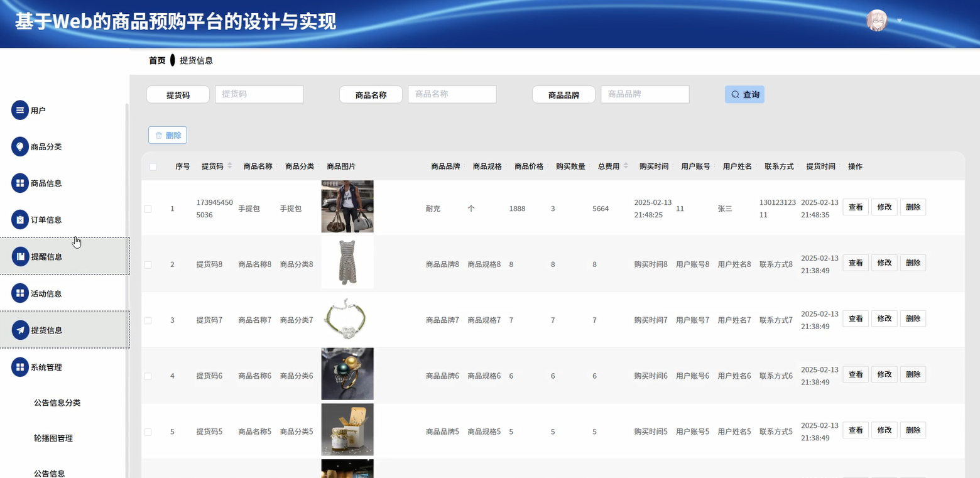Select 提货信息 menu in sidebar
980x478 pixels.
click(x=64, y=330)
